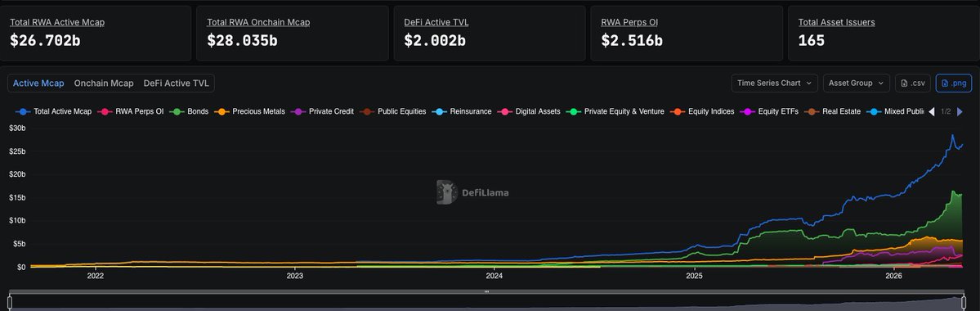Open the Time Series Chart dropdown
Screen dimensions: 980x311
[774, 83]
